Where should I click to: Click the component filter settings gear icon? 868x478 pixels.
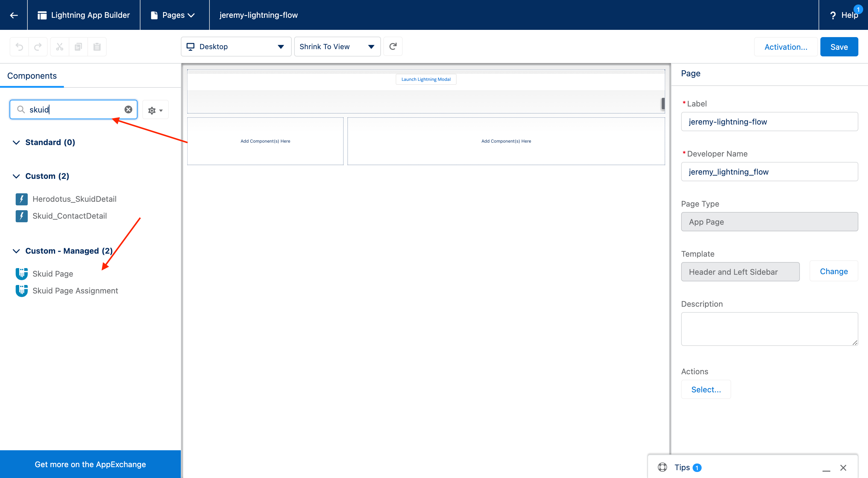pyautogui.click(x=152, y=110)
